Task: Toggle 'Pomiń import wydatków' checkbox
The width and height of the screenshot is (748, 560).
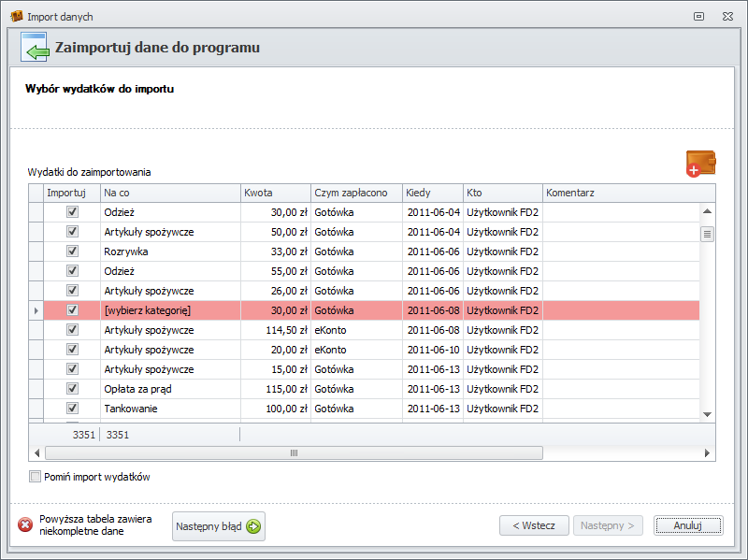Action: (36, 477)
